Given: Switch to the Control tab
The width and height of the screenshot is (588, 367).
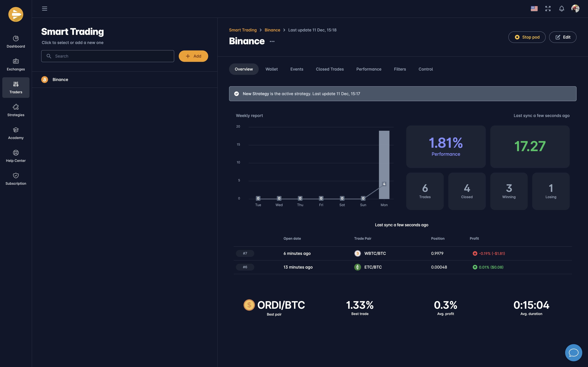Looking at the screenshot, I should pos(426,69).
